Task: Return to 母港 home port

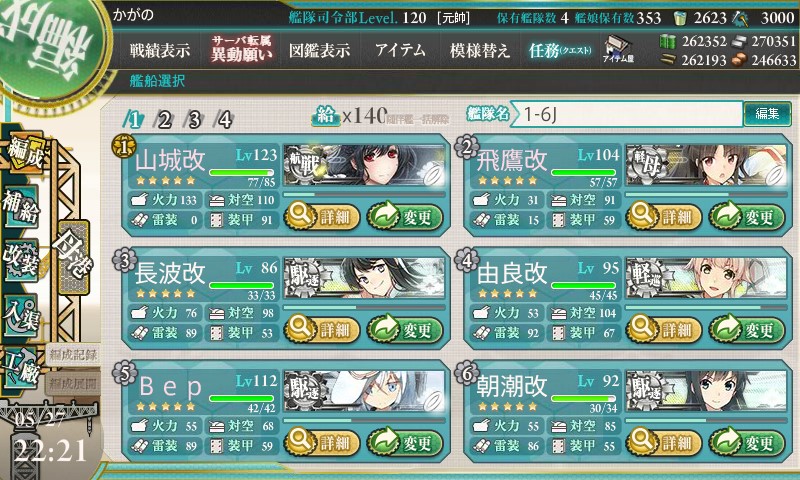Action: coord(73,257)
